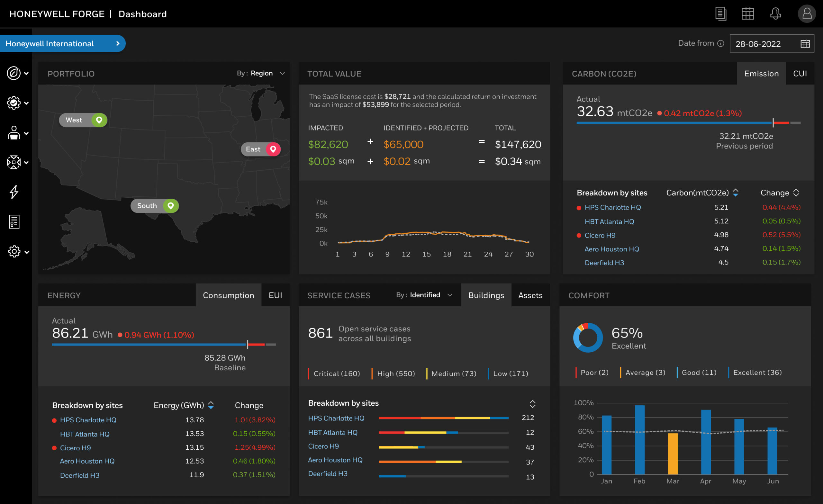Toggle Service Cases to Assets view
The width and height of the screenshot is (823, 504).
[530, 295]
